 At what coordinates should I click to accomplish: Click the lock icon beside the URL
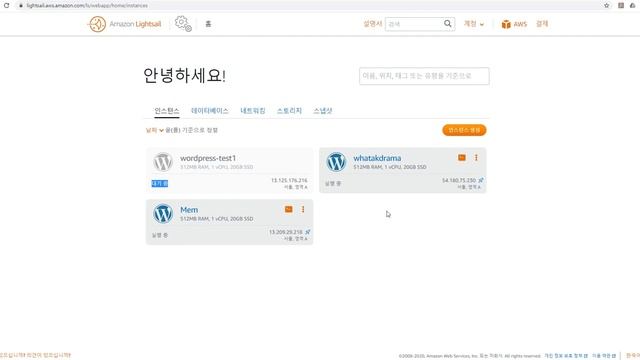click(21, 5)
